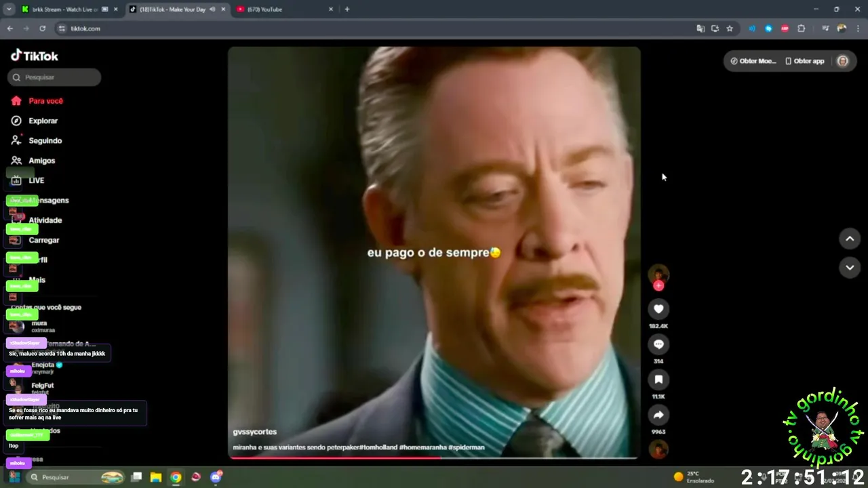Open the Windows Start menu

(x=14, y=477)
